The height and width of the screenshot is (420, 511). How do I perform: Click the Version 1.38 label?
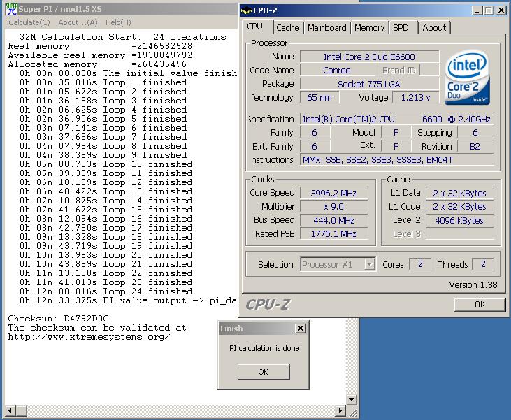point(473,285)
